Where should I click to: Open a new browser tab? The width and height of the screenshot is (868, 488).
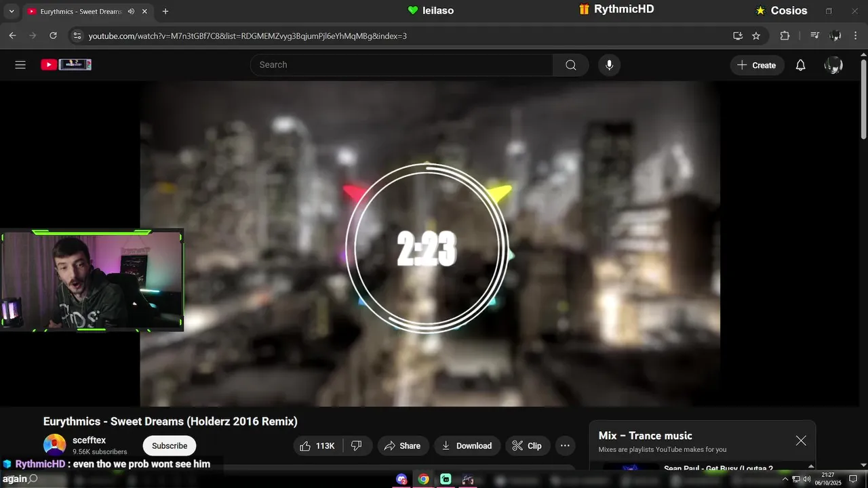[x=165, y=12]
